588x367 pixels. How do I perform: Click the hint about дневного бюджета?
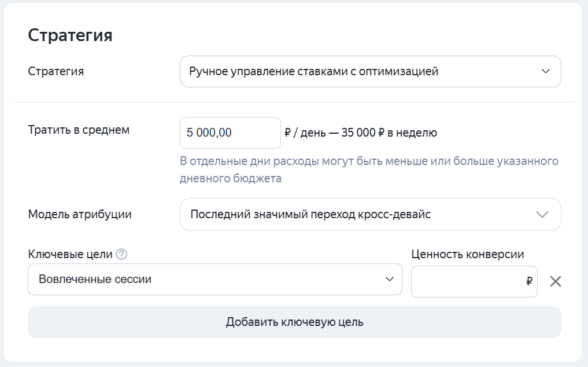[369, 170]
